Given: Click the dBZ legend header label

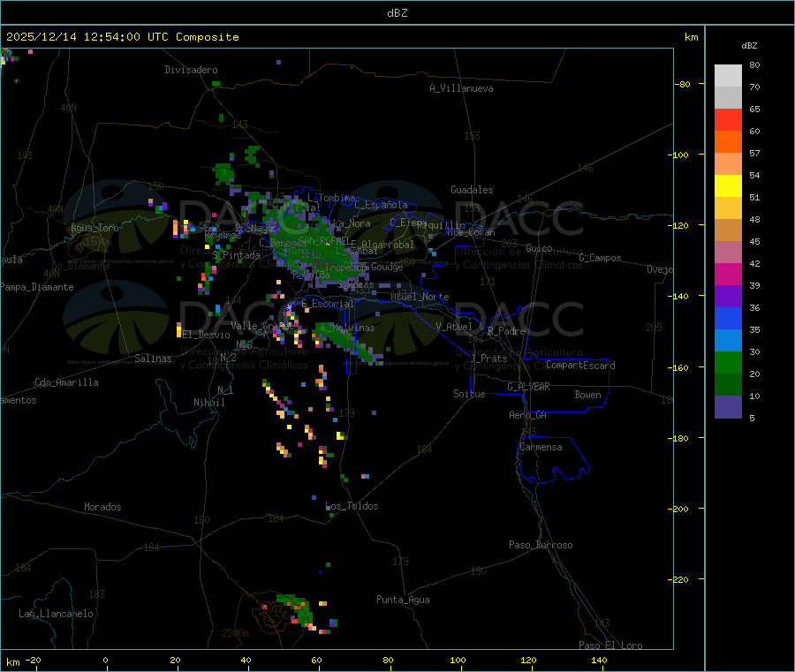Looking at the screenshot, I should click(749, 46).
